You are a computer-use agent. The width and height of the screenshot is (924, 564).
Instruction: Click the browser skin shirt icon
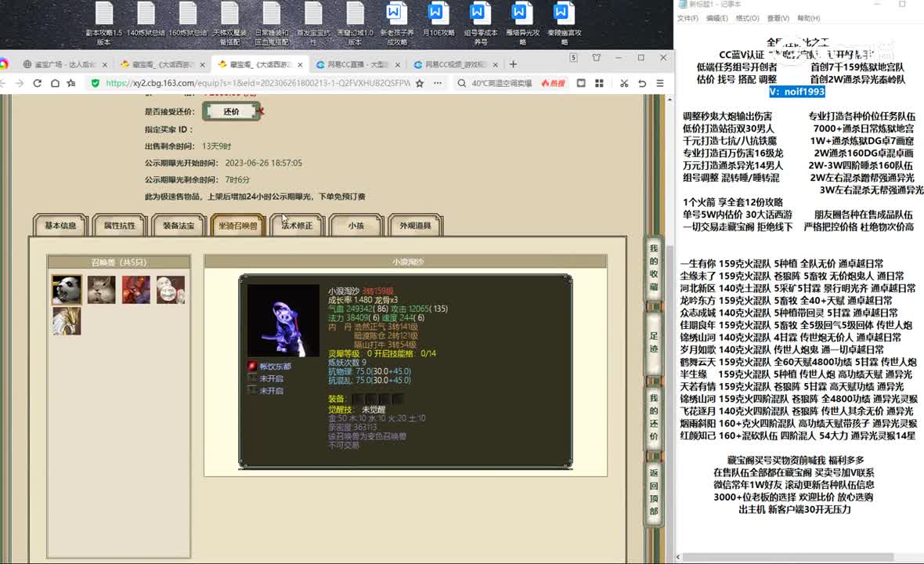597,57
